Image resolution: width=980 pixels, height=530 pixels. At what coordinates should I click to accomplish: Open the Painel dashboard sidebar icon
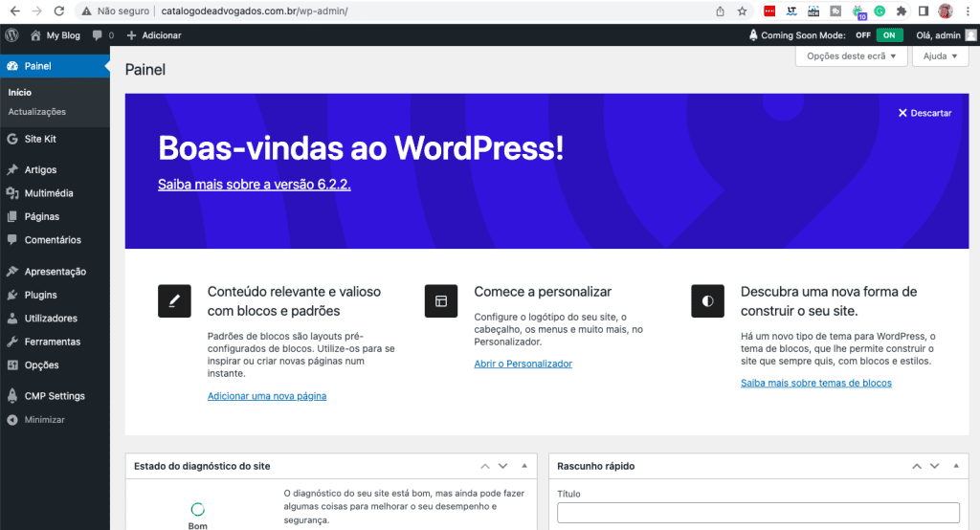point(11,66)
